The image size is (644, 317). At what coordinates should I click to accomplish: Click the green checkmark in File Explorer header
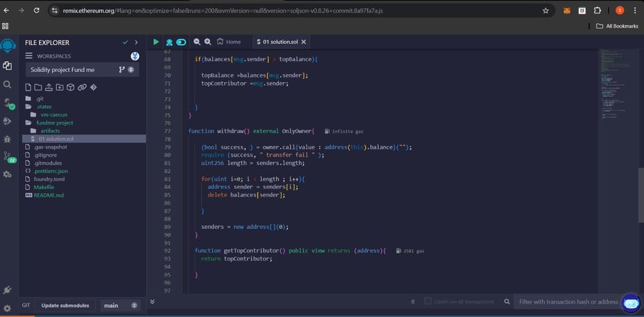126,42
